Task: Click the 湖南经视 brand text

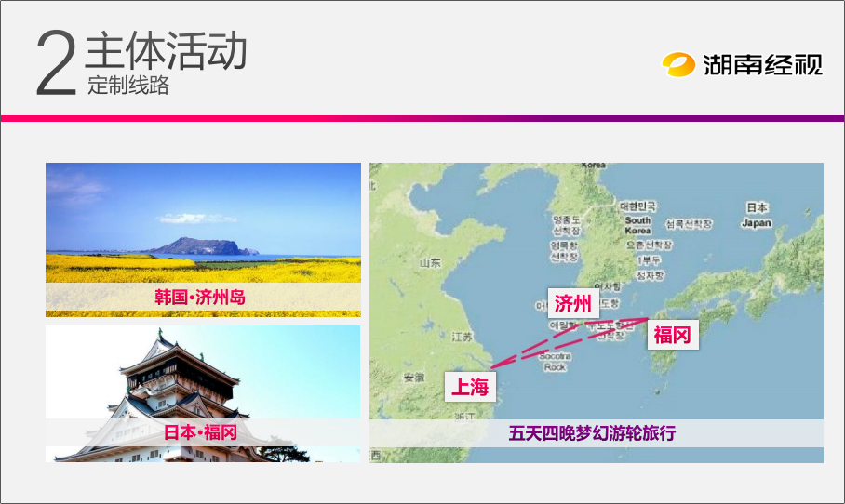Action: point(761,64)
